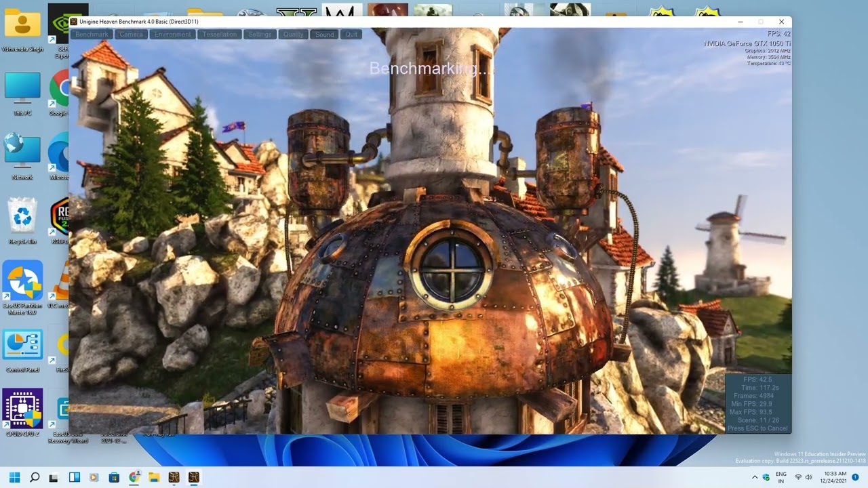
Task: Close the Unigine Heaven window
Action: (x=781, y=22)
